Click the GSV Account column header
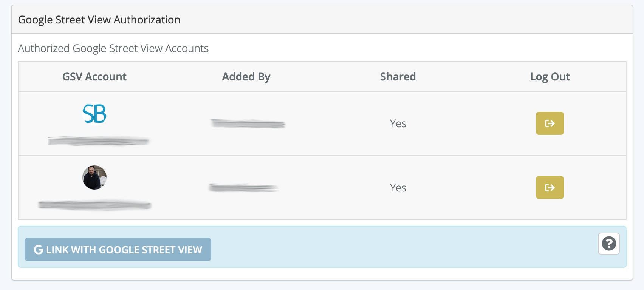This screenshot has height=290, width=644. click(x=94, y=77)
